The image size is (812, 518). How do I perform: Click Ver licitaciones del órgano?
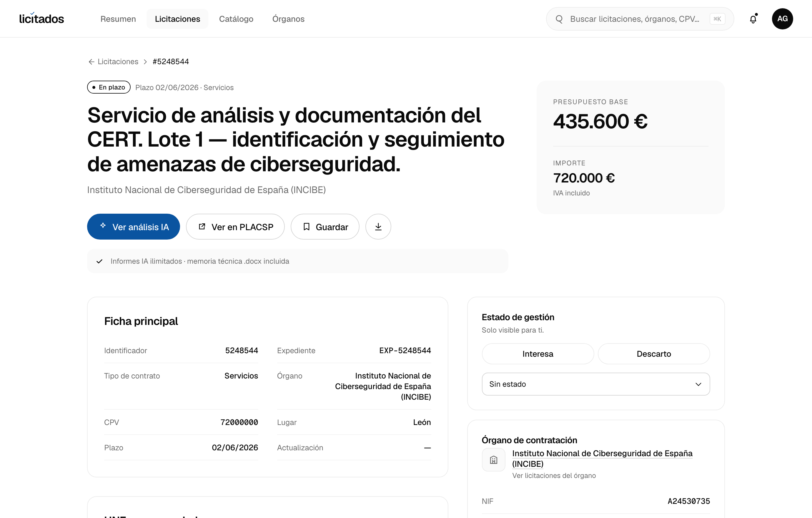pyautogui.click(x=554, y=476)
